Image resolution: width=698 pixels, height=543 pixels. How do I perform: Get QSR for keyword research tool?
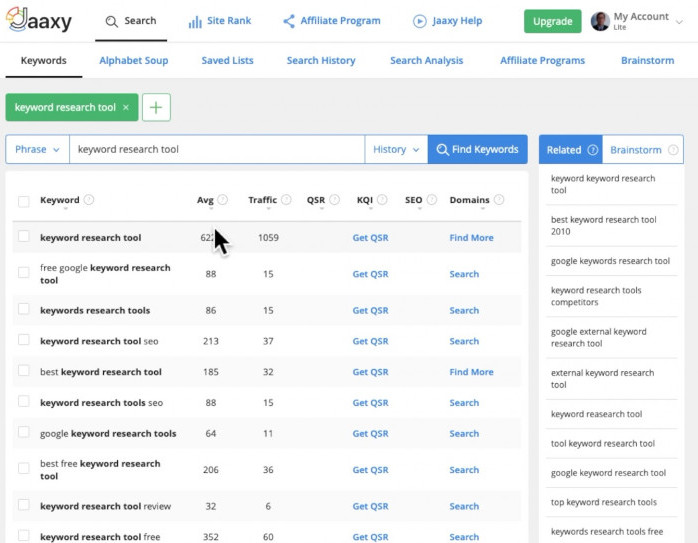click(x=370, y=238)
